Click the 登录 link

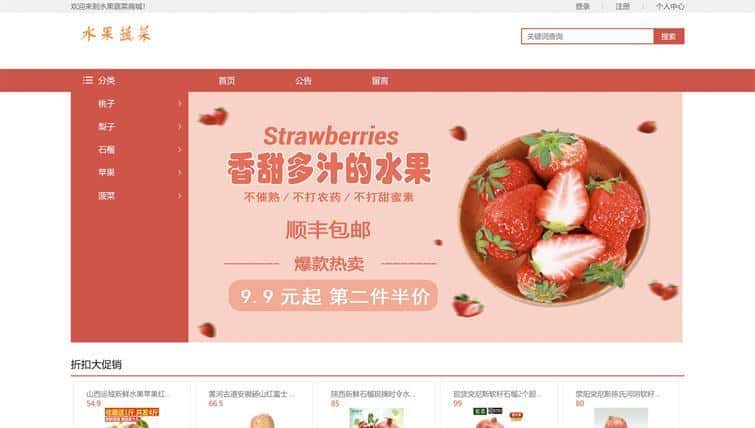[583, 6]
